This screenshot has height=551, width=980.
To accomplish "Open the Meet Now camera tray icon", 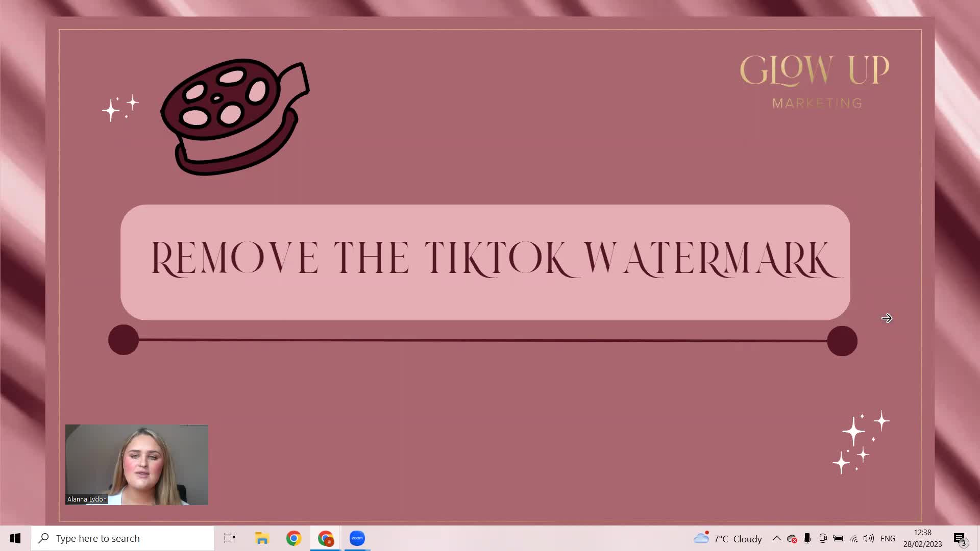I will [822, 538].
